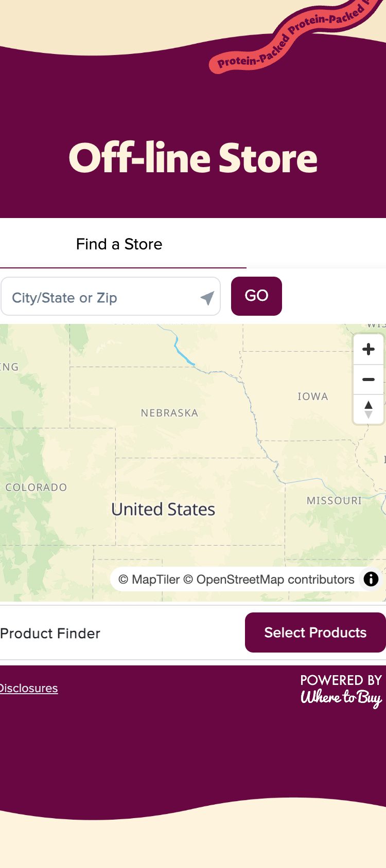Image resolution: width=386 pixels, height=868 pixels.
Task: Click the Iowa label on the map
Action: click(312, 396)
